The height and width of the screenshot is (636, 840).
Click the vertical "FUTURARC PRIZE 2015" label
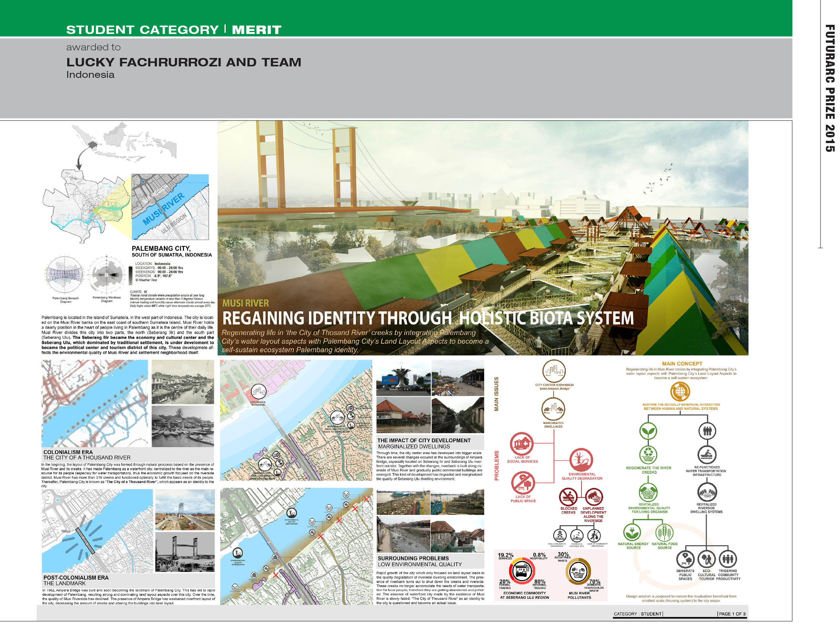coord(829,88)
